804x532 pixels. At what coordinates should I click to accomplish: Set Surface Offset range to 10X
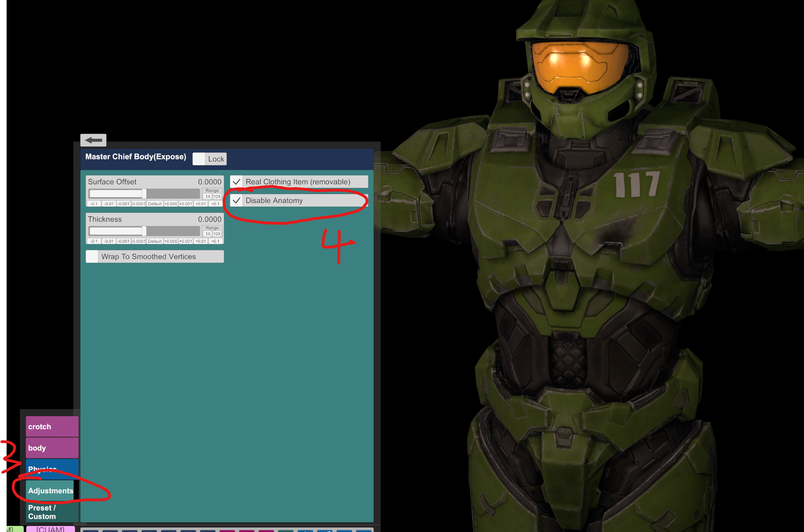[217, 197]
